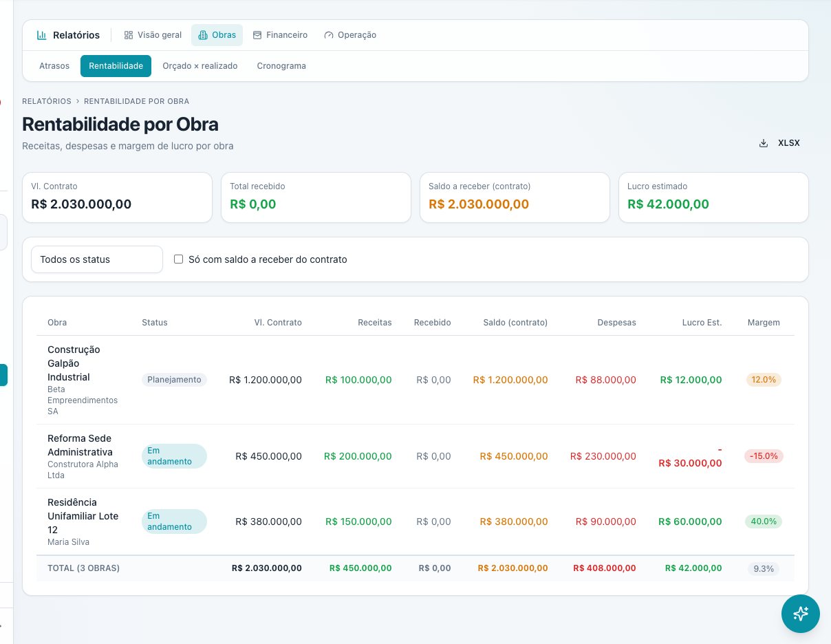This screenshot has width=831, height=644.
Task: Enable Só com saldo a receber checkbox
Action: click(179, 259)
